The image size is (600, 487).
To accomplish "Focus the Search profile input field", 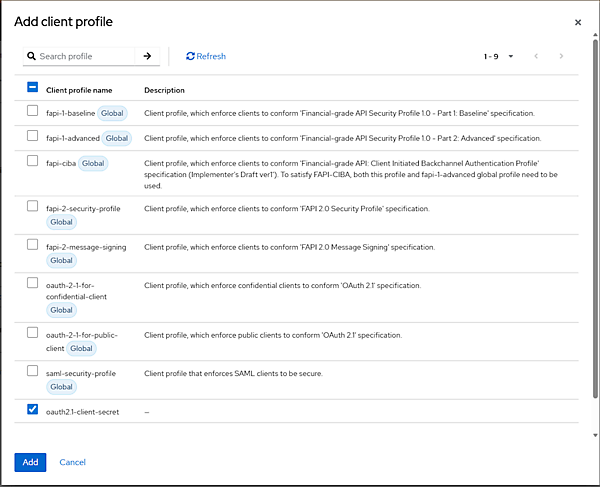I will coord(85,57).
